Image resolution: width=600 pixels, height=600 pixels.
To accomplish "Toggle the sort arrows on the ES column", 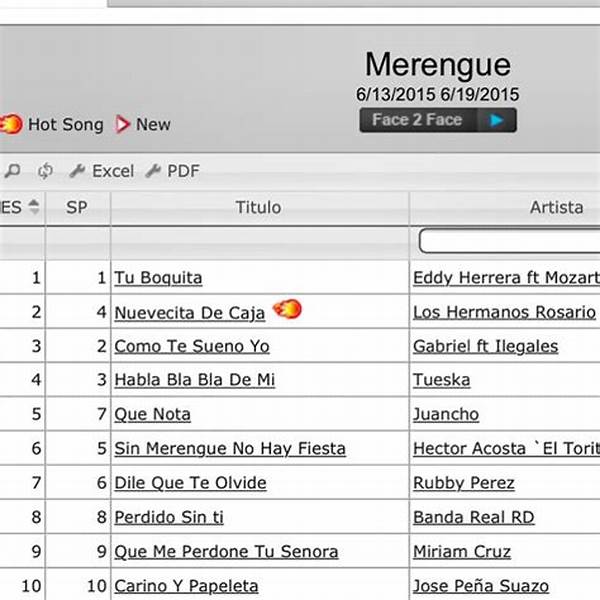I will click(x=35, y=207).
